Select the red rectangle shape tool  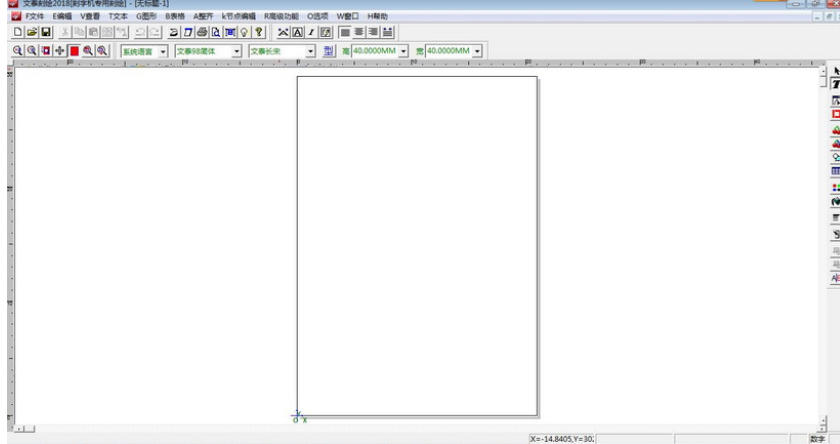(x=835, y=114)
